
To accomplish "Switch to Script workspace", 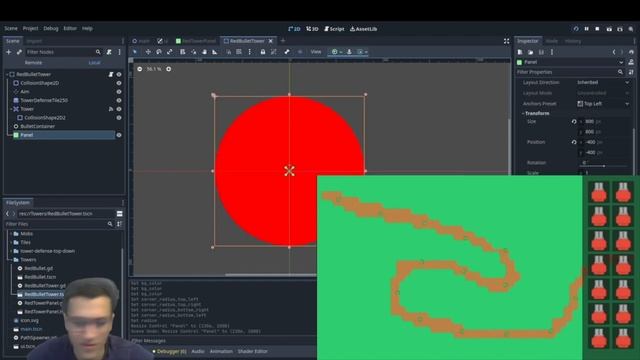I will coord(334,29).
